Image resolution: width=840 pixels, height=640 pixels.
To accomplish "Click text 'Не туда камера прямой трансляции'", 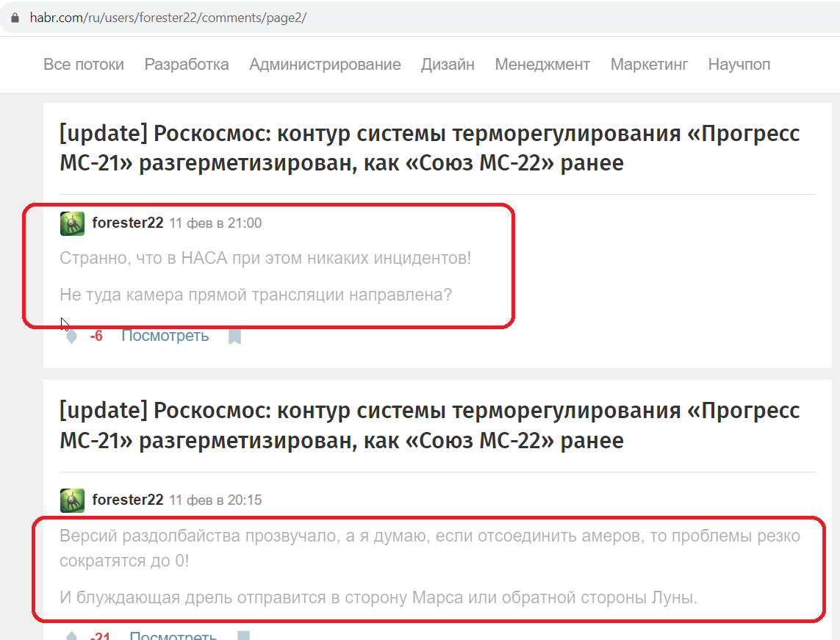I will [x=201, y=295].
